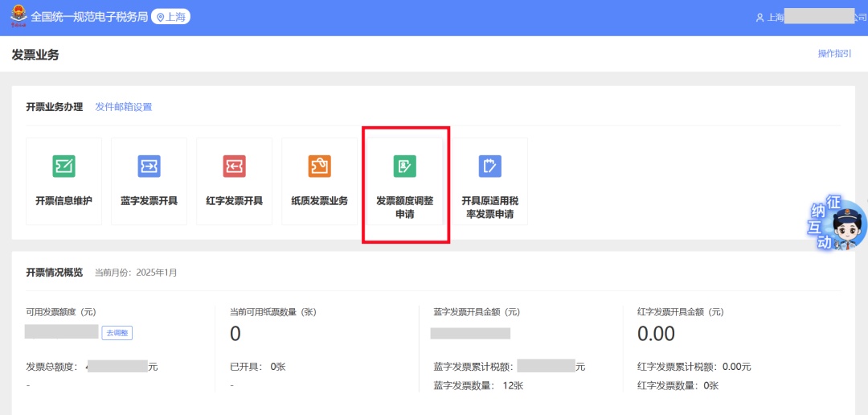Click the 去调整 button
Image resolution: width=868 pixels, height=415 pixels.
click(117, 333)
